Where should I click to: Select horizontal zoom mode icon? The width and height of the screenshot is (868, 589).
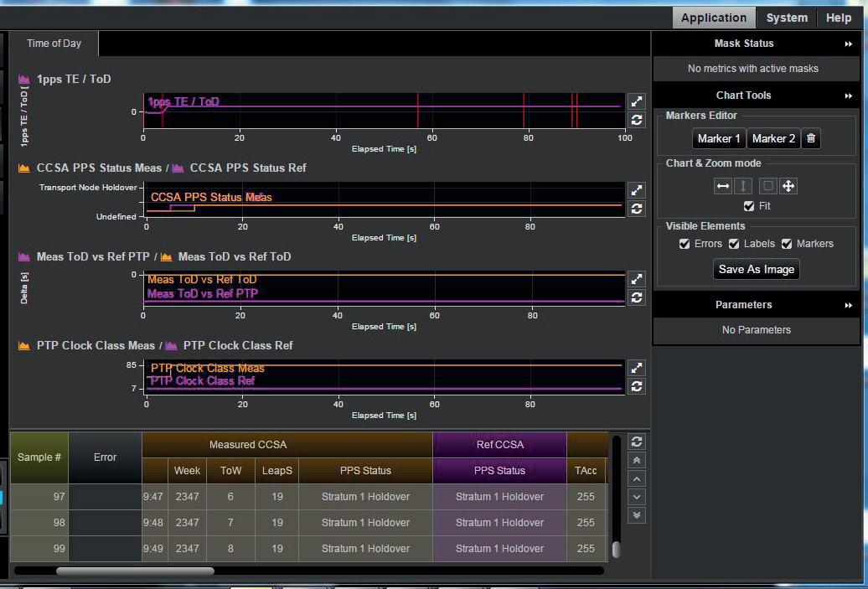click(723, 186)
